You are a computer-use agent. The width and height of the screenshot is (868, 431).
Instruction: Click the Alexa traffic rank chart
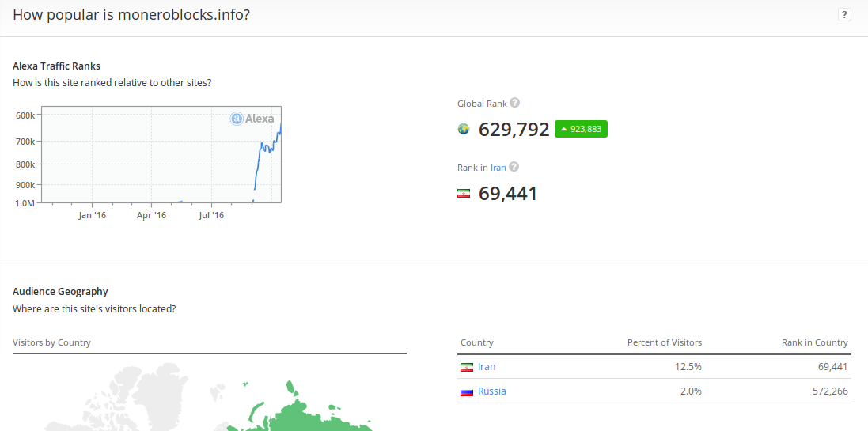pyautogui.click(x=161, y=154)
